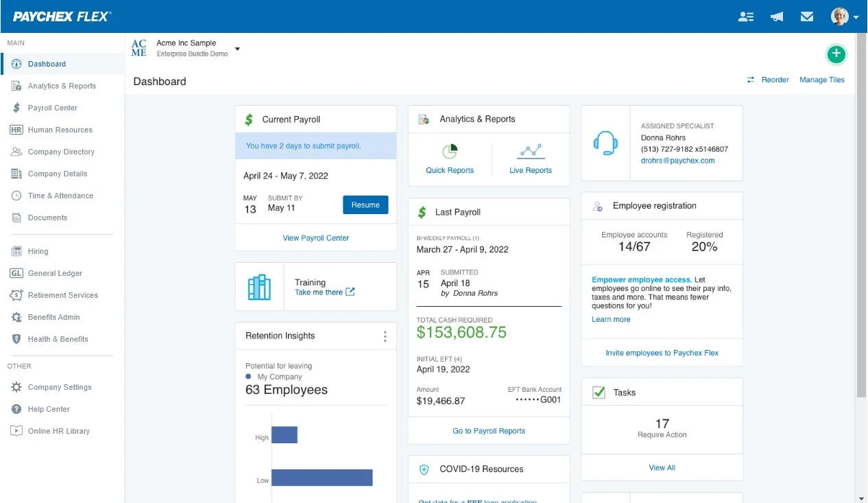This screenshot has height=503, width=868.
Task: Expand the Acme Inc Sample company dropdown
Action: (x=237, y=49)
